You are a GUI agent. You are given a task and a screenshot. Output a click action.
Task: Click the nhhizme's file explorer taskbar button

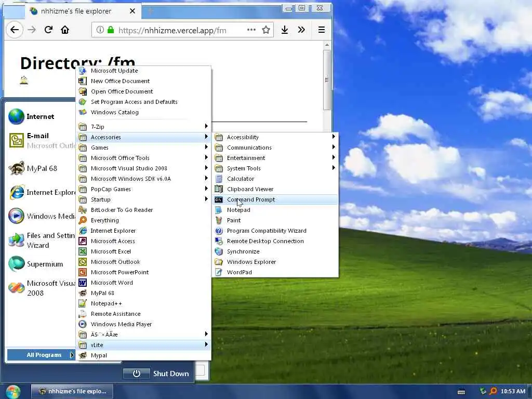point(72,392)
